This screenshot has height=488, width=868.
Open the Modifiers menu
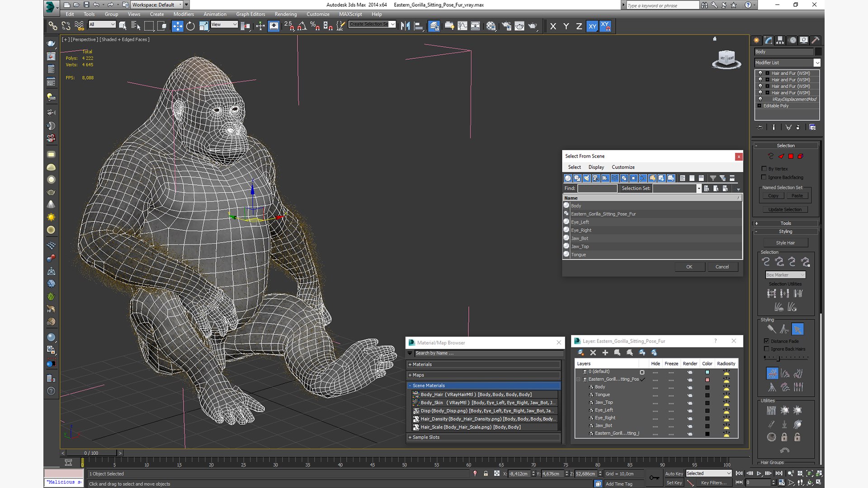184,14
